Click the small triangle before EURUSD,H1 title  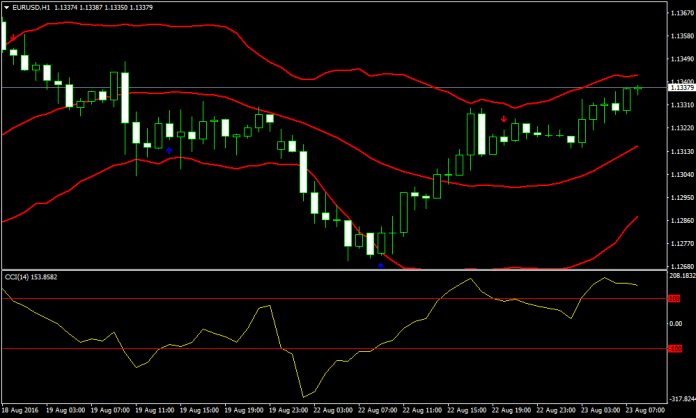pyautogui.click(x=5, y=6)
